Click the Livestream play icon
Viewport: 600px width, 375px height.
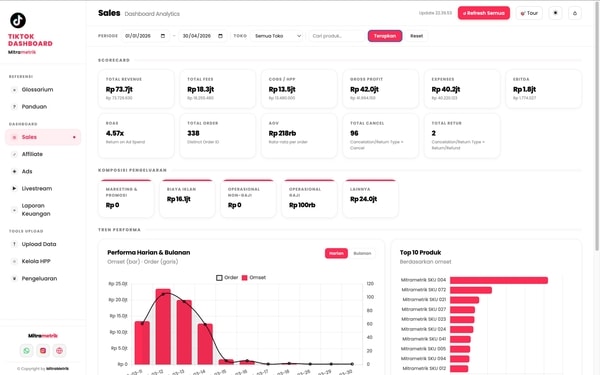click(14, 189)
